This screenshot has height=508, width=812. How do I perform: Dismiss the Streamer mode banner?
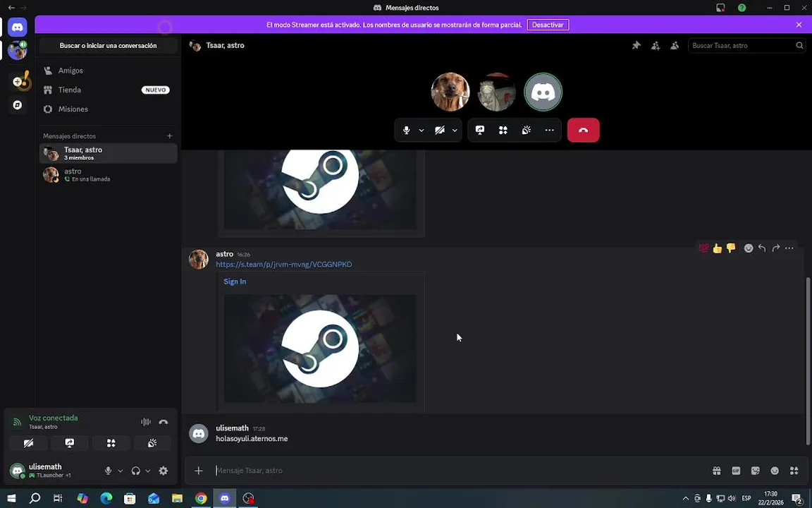[x=799, y=25]
